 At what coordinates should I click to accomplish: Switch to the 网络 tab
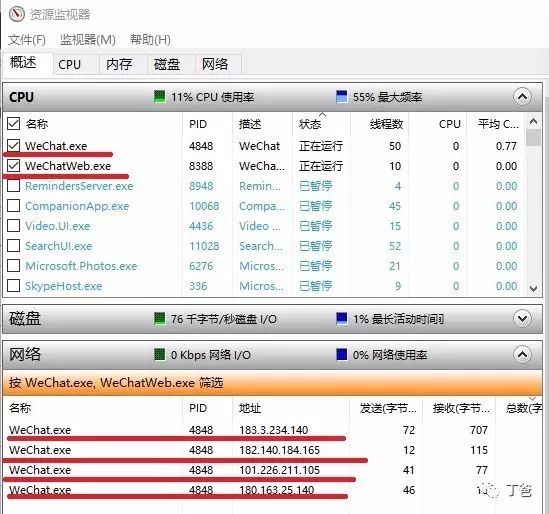(218, 64)
